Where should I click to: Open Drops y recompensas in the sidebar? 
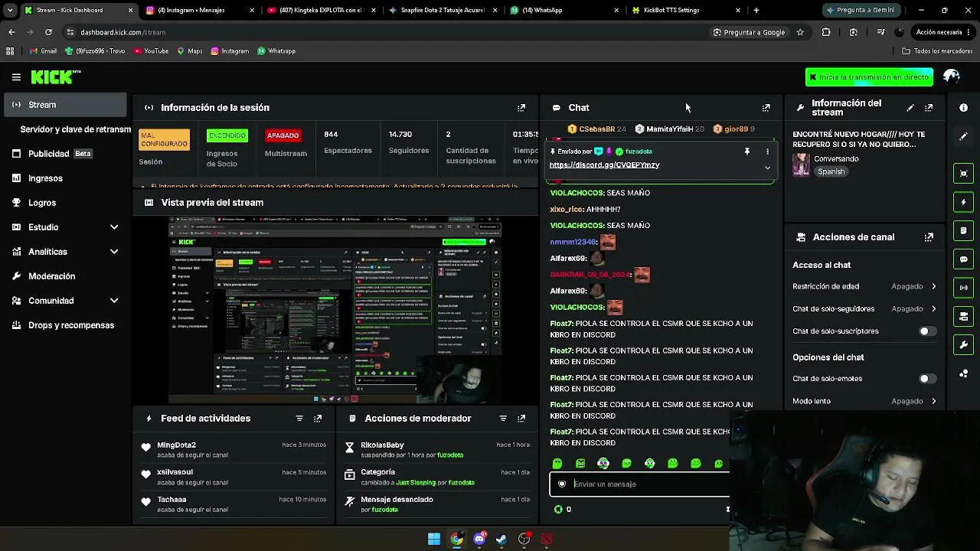(x=65, y=325)
